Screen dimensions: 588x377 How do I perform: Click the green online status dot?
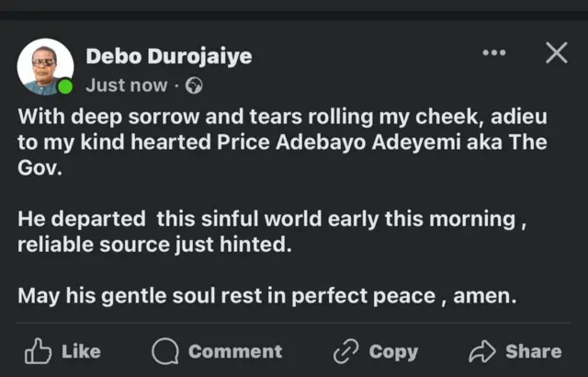pos(65,88)
